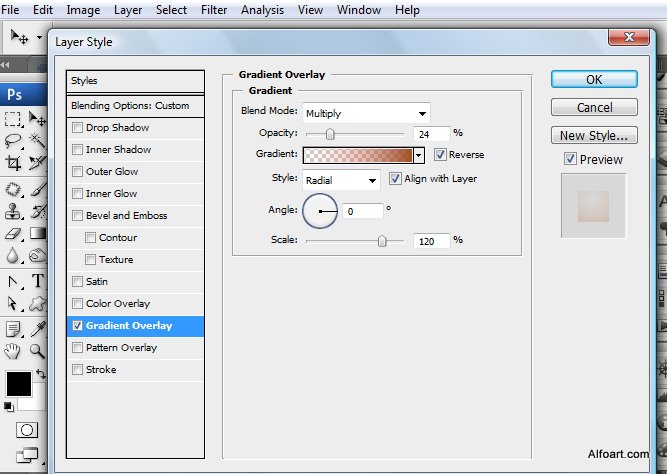Choose the Eraser tool
The height and width of the screenshot is (474, 667).
point(14,234)
